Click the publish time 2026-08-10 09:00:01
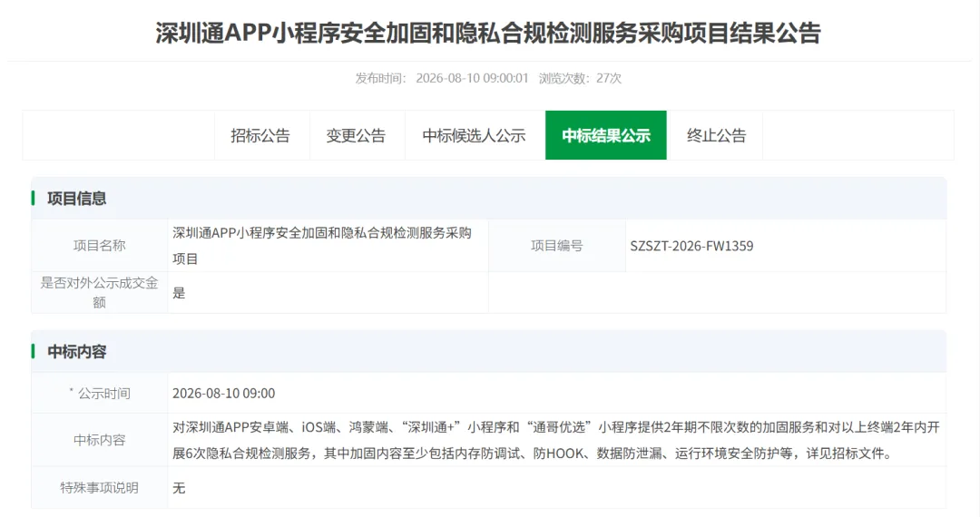 click(472, 78)
